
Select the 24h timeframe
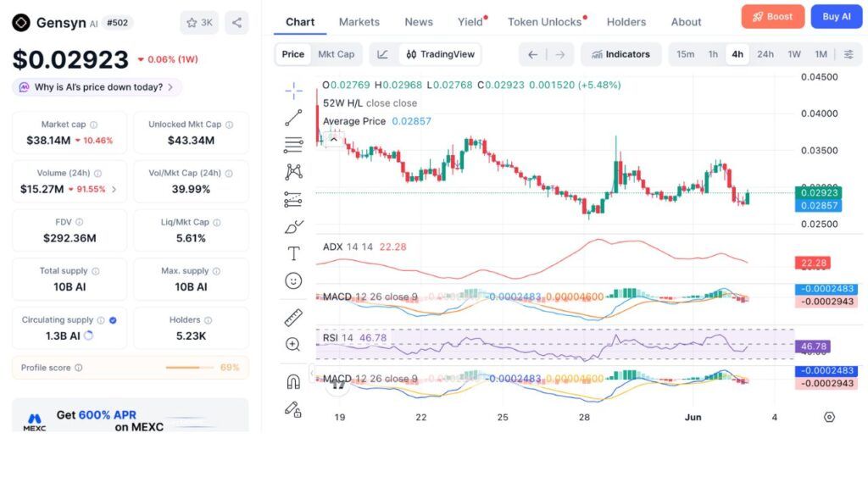(x=765, y=54)
